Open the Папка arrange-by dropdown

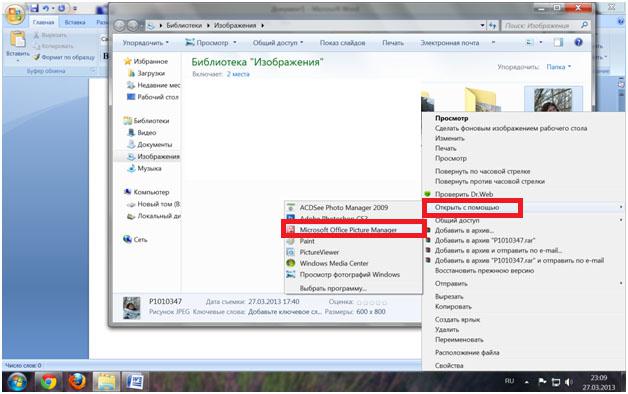tap(559, 67)
